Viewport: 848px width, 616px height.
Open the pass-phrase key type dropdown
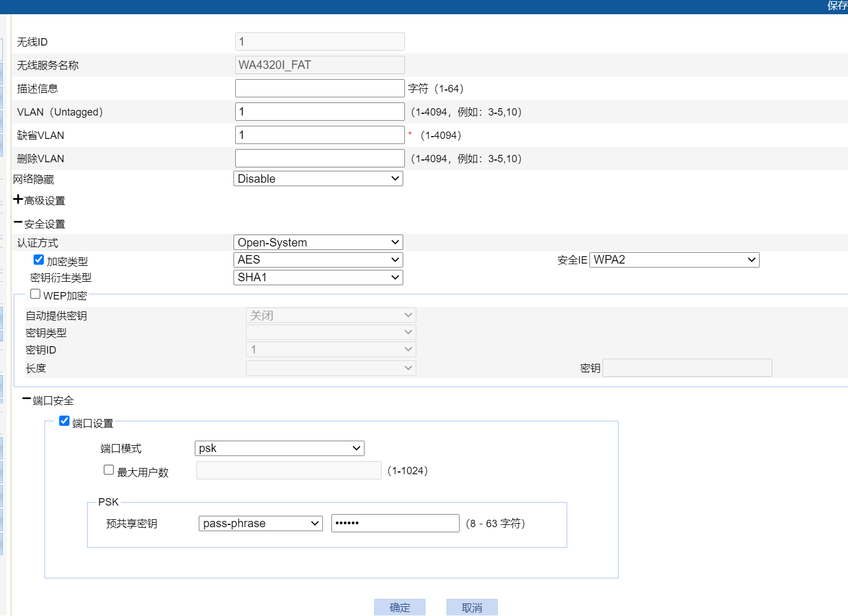tap(261, 523)
